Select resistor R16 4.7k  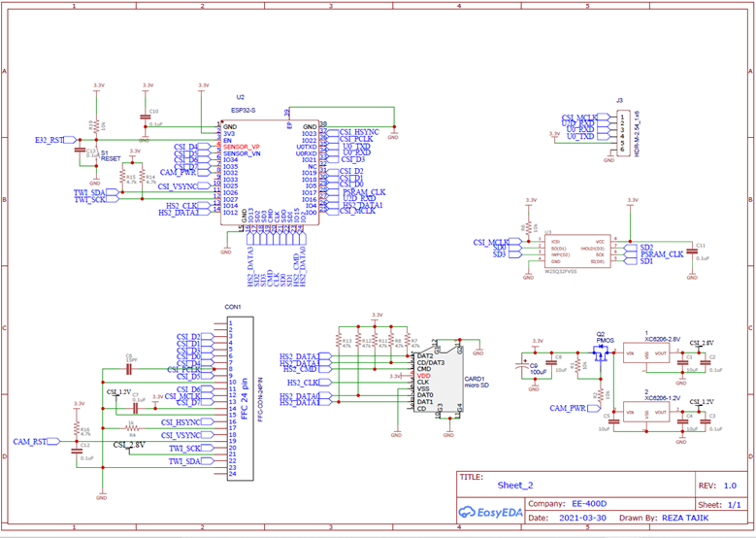pyautogui.click(x=76, y=428)
